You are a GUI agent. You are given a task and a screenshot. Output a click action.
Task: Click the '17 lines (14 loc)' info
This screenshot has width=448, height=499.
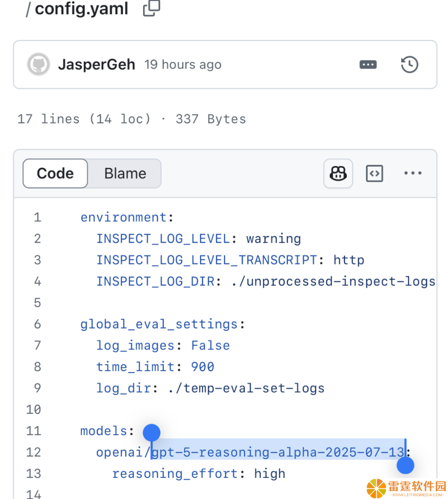[x=84, y=119]
